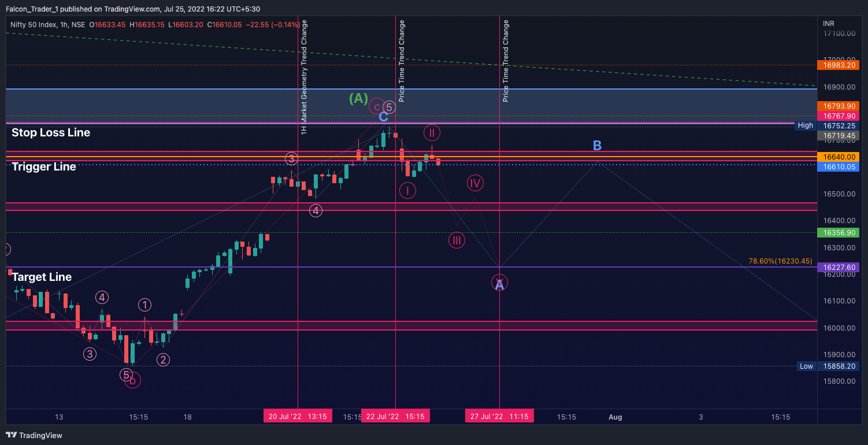Click the open value O16633.45
The height and width of the screenshot is (445, 868).
point(107,25)
